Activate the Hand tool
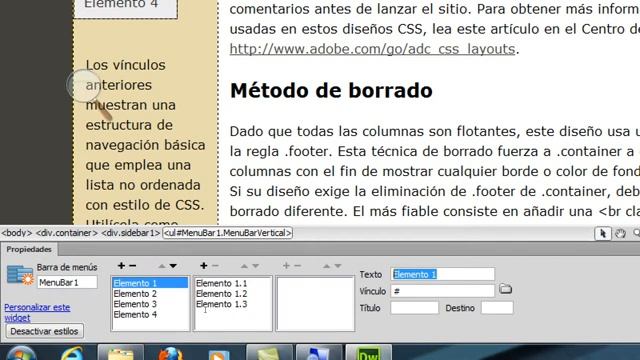 [620, 233]
